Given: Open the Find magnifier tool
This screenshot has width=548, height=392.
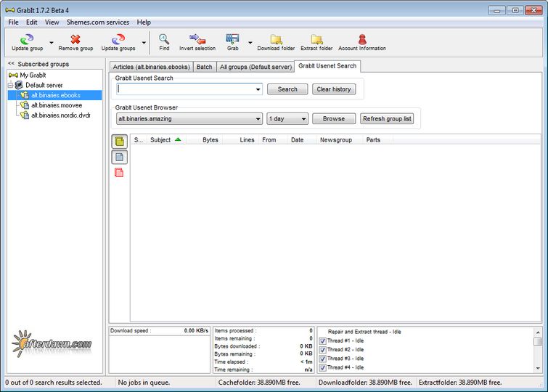Looking at the screenshot, I should point(164,38).
